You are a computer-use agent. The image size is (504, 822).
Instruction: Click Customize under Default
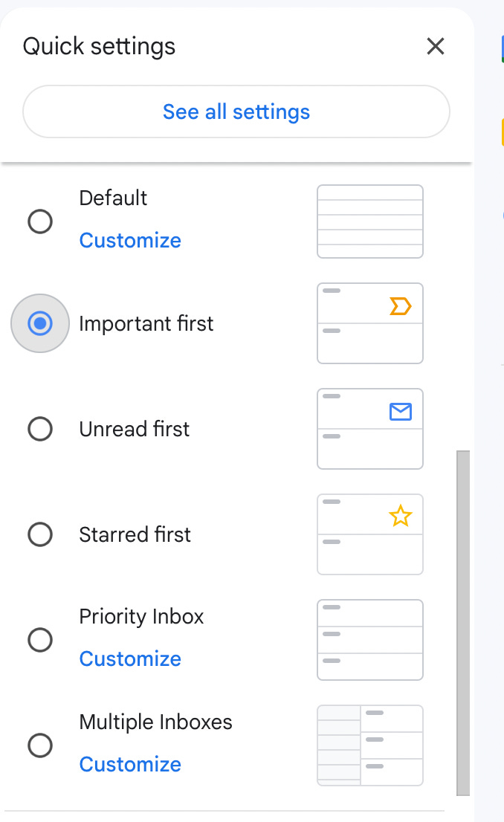coord(130,240)
